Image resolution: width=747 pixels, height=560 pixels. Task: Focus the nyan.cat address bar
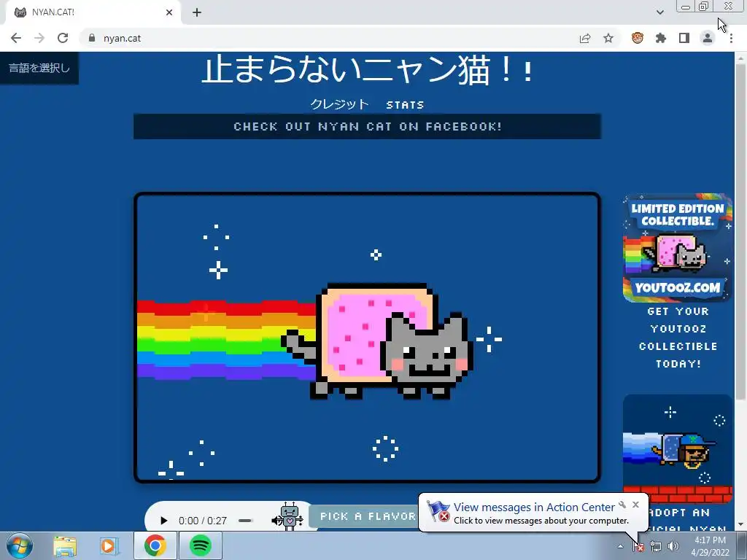coord(329,38)
